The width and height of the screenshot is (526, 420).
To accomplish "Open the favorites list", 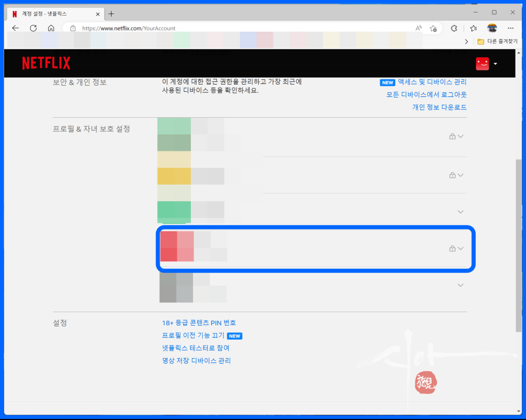I will (x=473, y=29).
